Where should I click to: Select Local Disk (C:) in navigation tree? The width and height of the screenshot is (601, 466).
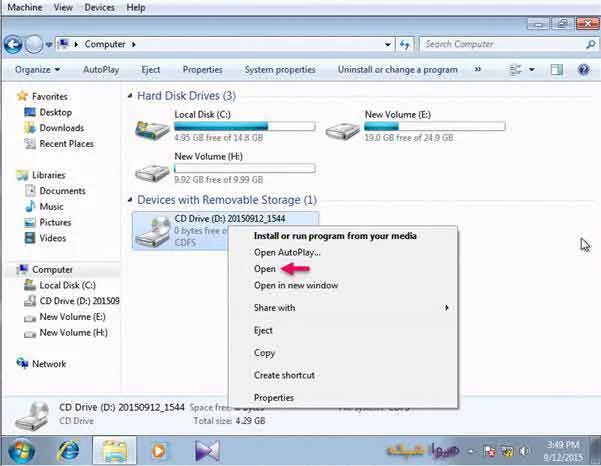(x=67, y=286)
